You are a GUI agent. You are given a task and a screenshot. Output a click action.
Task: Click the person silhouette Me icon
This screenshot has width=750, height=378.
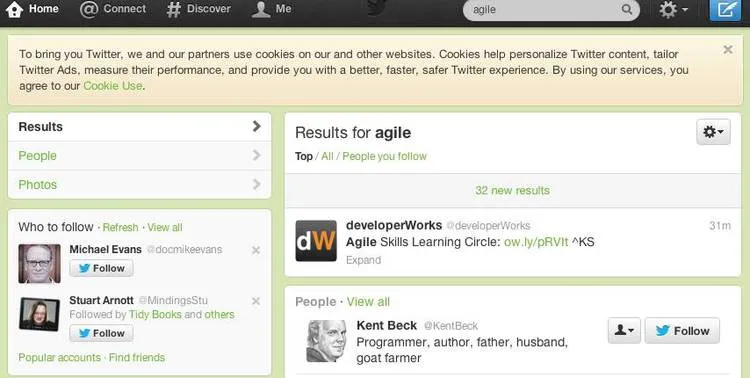(x=261, y=9)
